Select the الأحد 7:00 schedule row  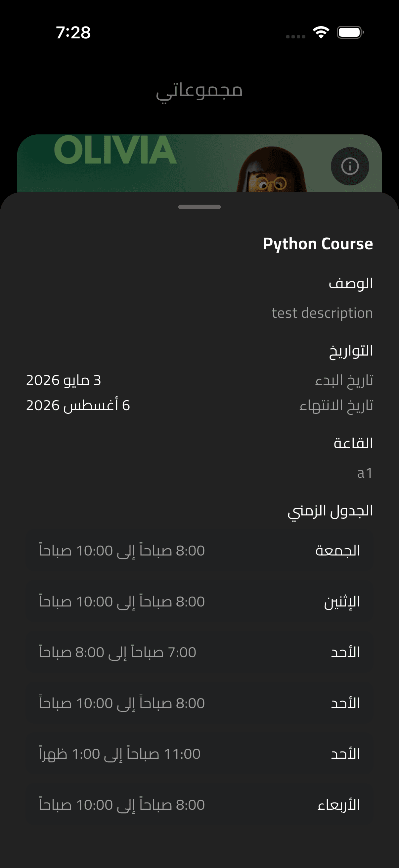199,653
